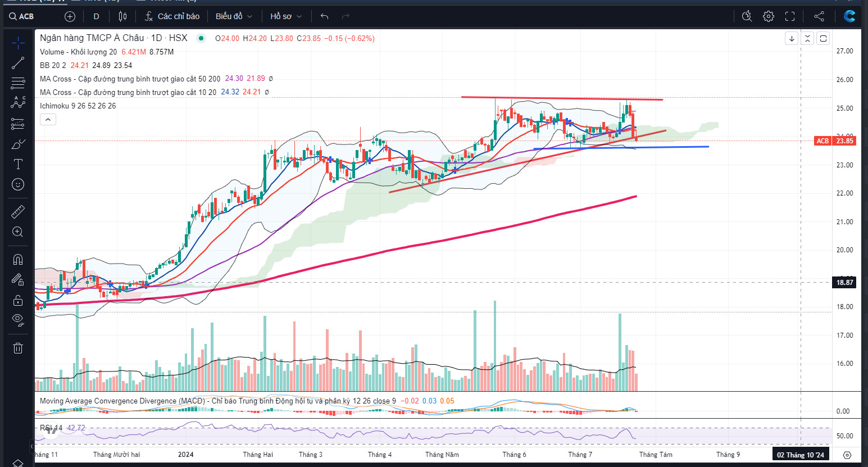Screen dimensions: 868x467
Task: Collapse indicator legend with chevron
Action: coord(48,119)
